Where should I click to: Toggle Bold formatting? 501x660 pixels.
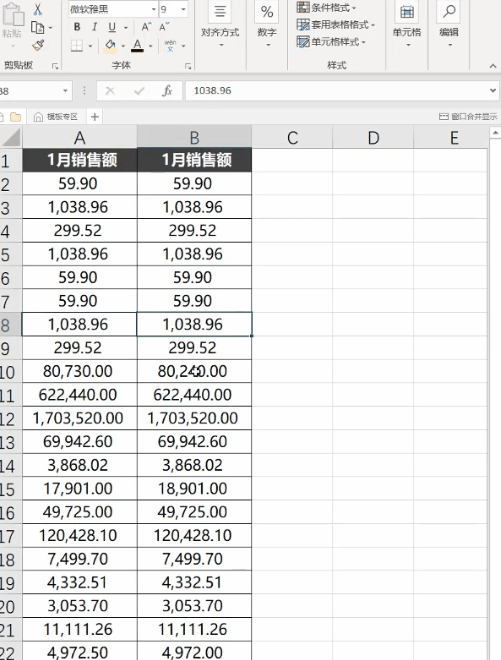tap(77, 27)
